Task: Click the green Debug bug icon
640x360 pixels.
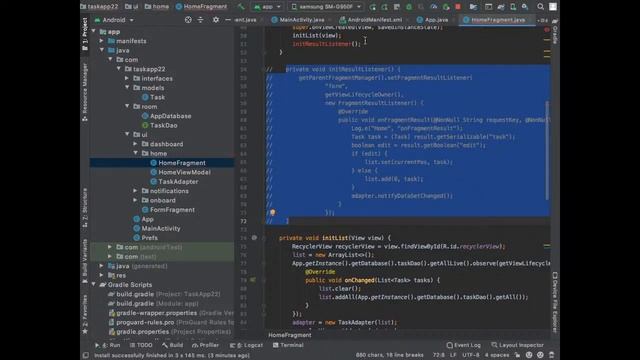Action: (x=409, y=7)
